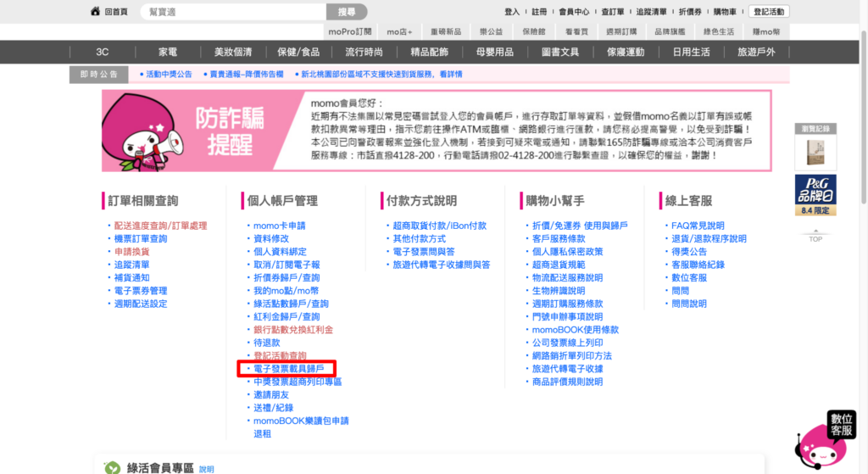Click the 搜尋 search button
Viewport: 868px width, 474px height.
click(347, 12)
